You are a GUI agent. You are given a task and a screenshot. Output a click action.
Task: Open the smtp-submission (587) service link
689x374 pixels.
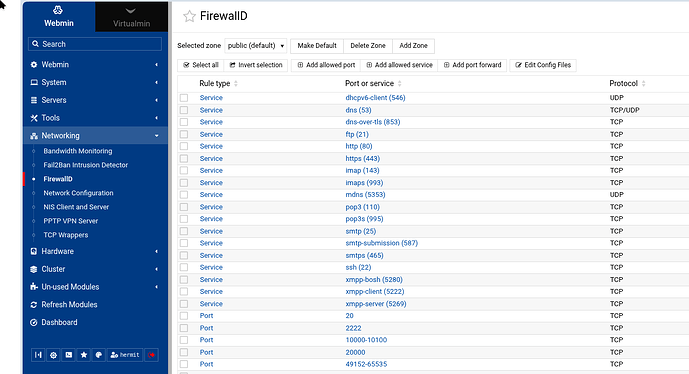[381, 243]
